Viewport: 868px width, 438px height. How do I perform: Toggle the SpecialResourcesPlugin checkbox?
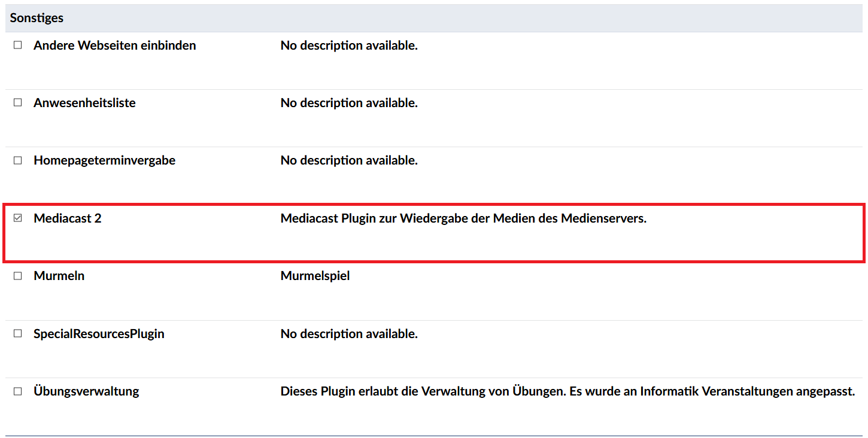click(18, 334)
